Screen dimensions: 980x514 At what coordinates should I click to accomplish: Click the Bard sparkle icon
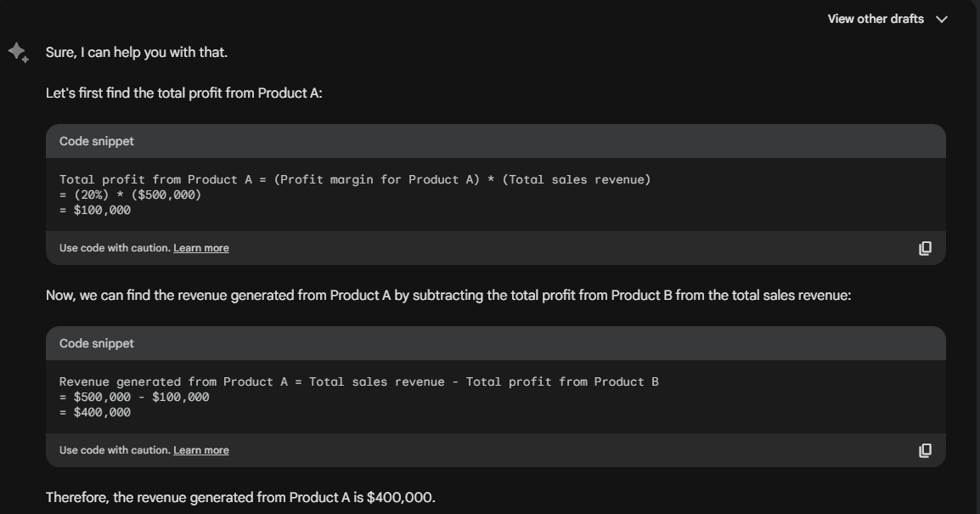(18, 53)
